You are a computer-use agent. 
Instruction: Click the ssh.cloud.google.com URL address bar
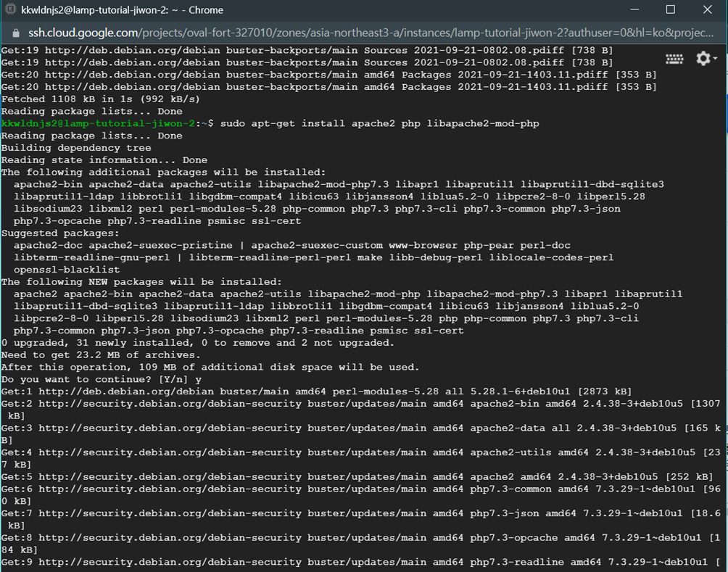click(371, 33)
